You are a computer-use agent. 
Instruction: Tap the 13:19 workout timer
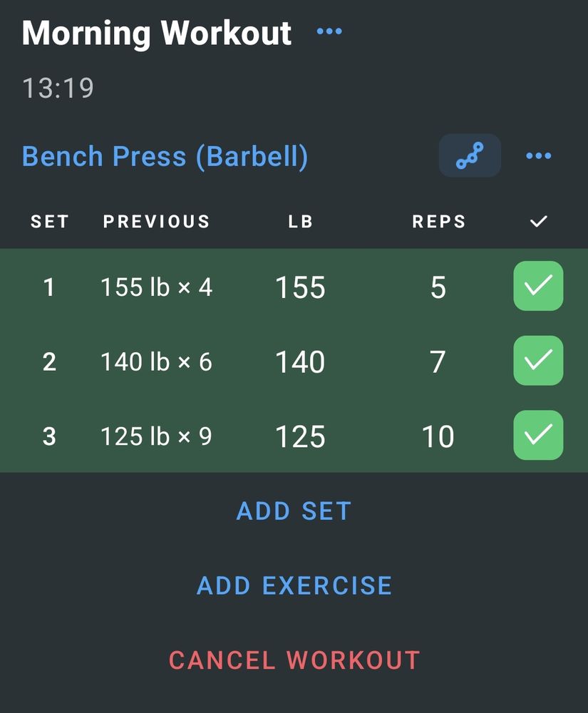point(58,88)
